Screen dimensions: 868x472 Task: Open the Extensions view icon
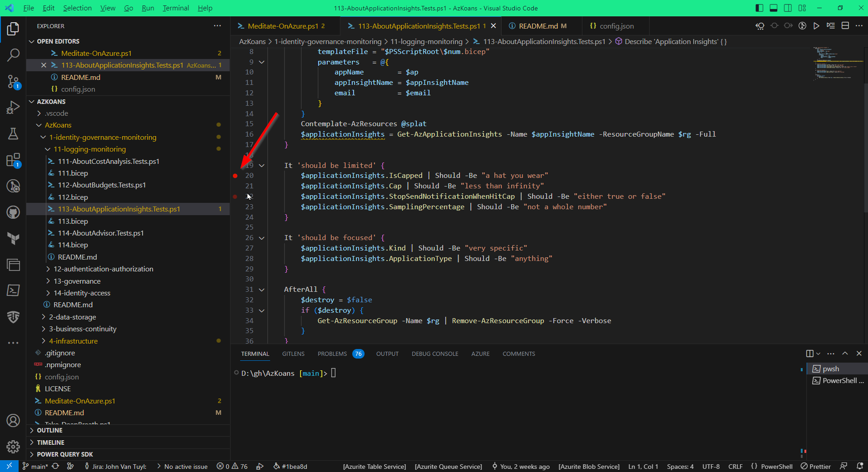pyautogui.click(x=13, y=160)
